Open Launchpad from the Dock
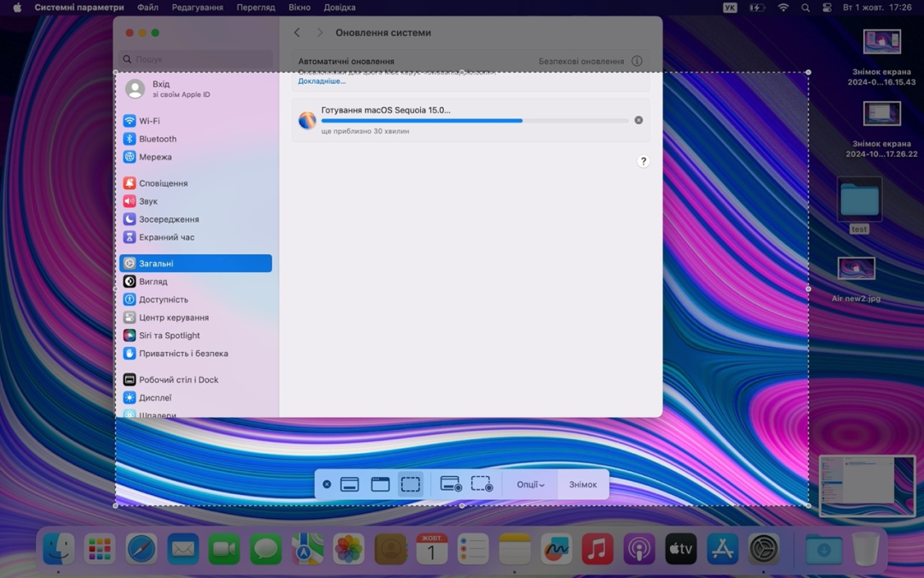 (99, 549)
